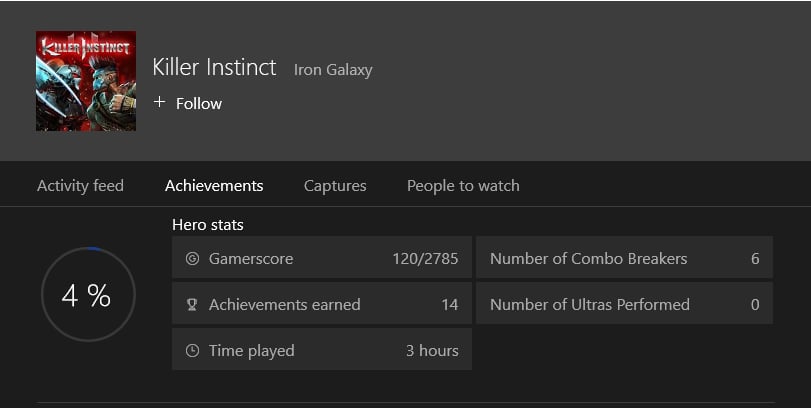This screenshot has width=811, height=408.
Task: Click the Hero stats heading
Action: click(x=208, y=225)
